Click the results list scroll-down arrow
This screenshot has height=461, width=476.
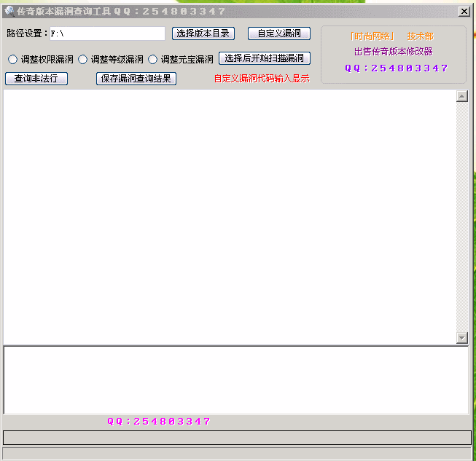point(461,338)
